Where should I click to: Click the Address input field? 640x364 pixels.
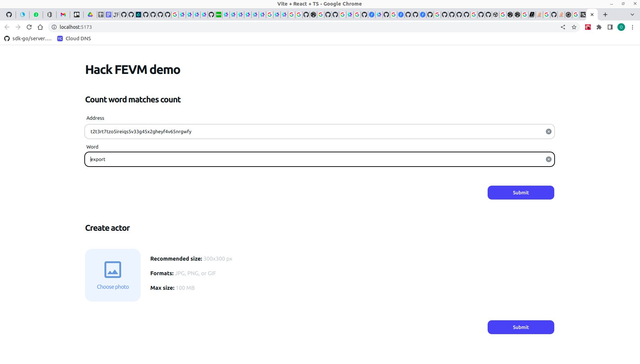tap(319, 132)
